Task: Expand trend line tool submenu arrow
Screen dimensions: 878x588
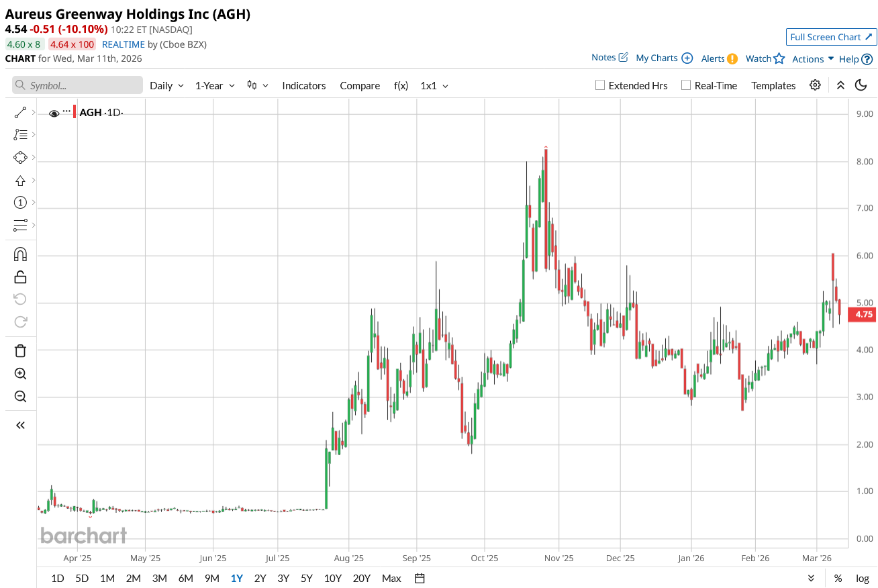Action: [34, 113]
